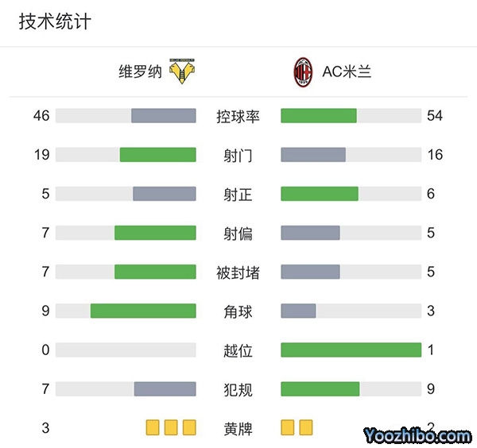Click AC Milan's green possession bar
The height and width of the screenshot is (448, 477).
coord(319,116)
